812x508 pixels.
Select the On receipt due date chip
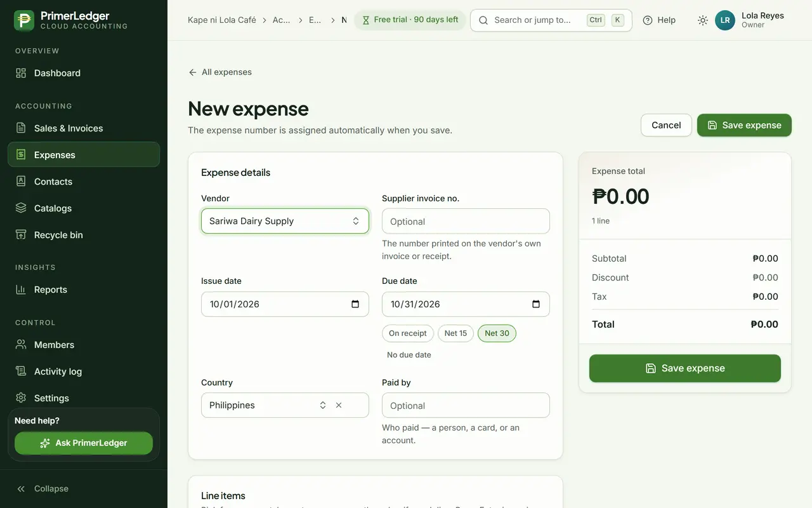tap(408, 333)
